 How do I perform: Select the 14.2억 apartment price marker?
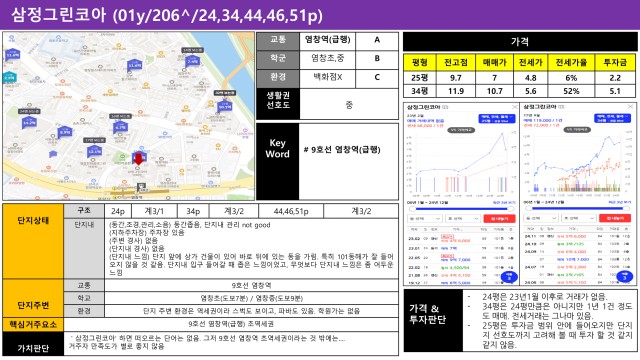tap(29, 121)
